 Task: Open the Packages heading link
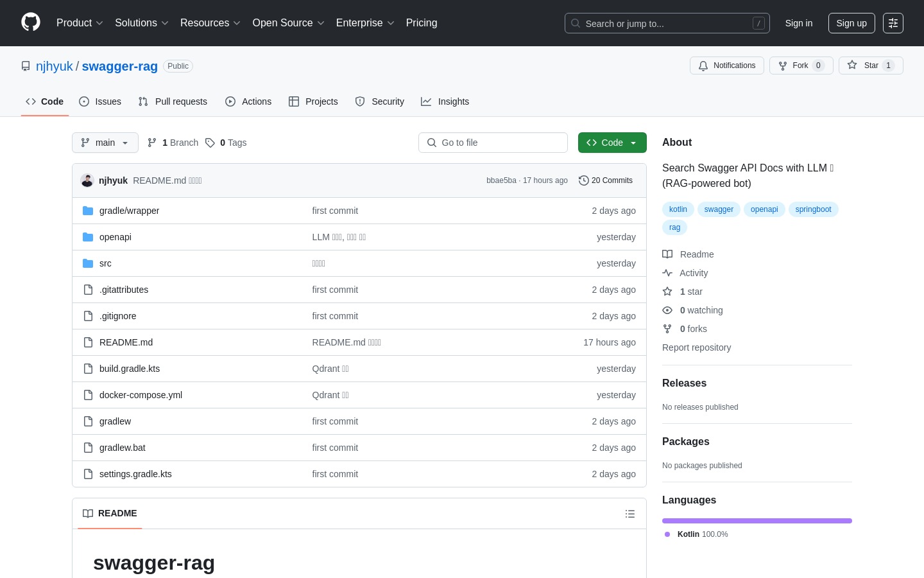pos(685,442)
